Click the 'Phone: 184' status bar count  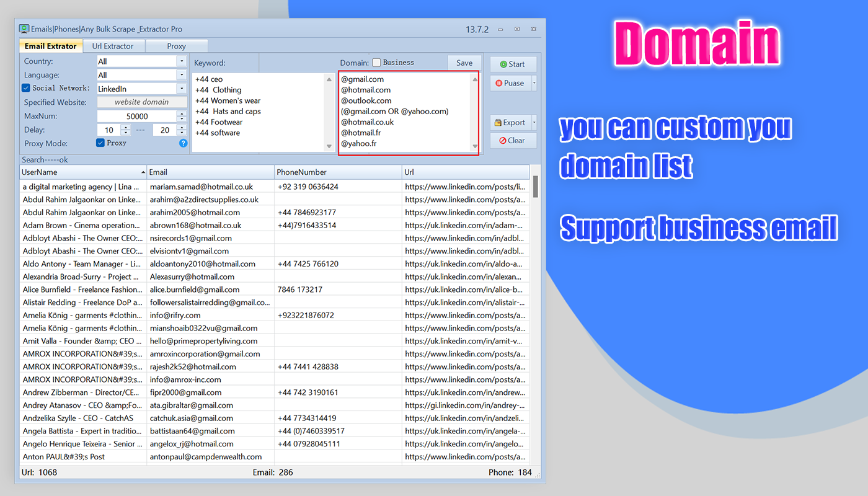[510, 472]
